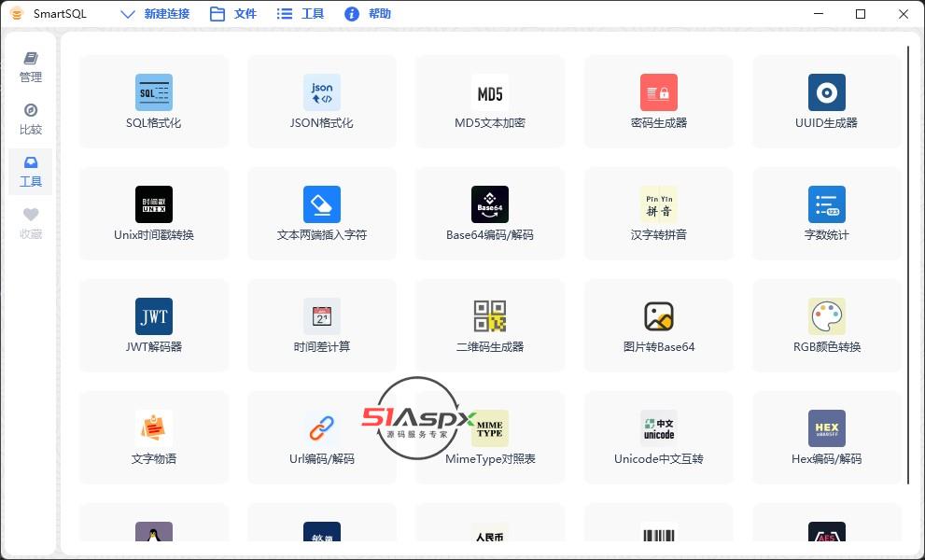Open the 文字物语 tool

(x=153, y=437)
